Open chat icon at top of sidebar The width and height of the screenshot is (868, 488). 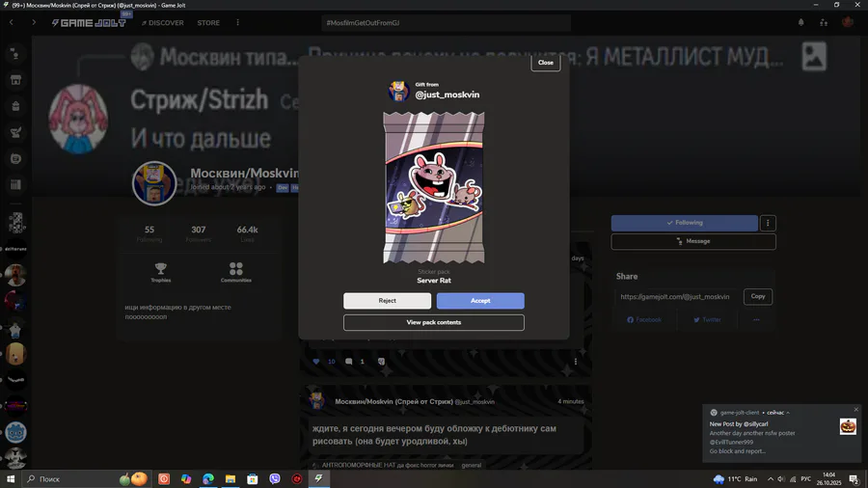pos(15,54)
